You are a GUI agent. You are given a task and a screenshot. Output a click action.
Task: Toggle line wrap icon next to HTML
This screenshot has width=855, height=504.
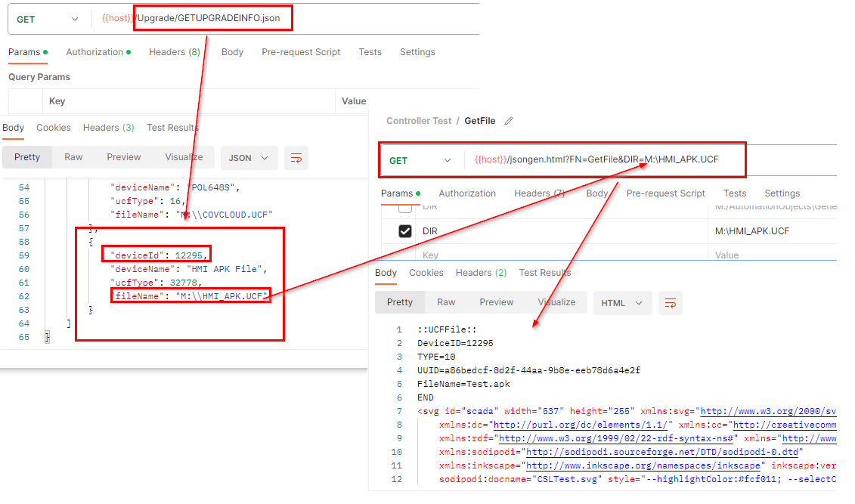pos(670,303)
